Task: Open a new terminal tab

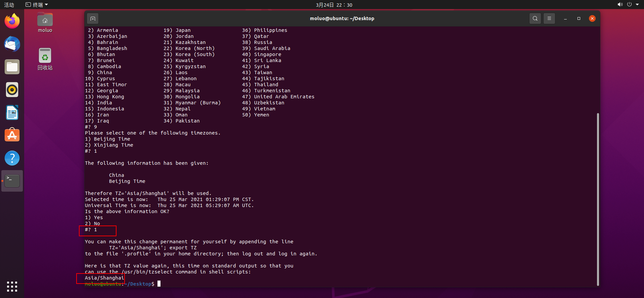Action: point(93,18)
